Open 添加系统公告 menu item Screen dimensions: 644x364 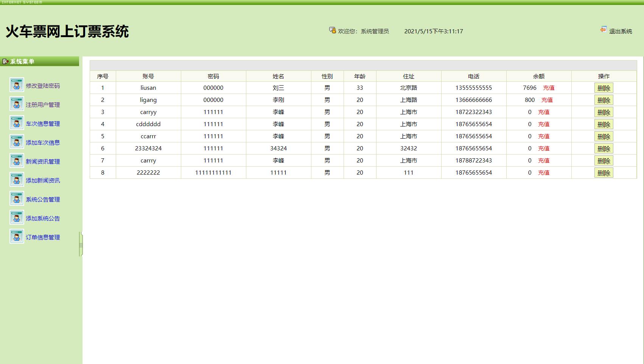tap(43, 219)
